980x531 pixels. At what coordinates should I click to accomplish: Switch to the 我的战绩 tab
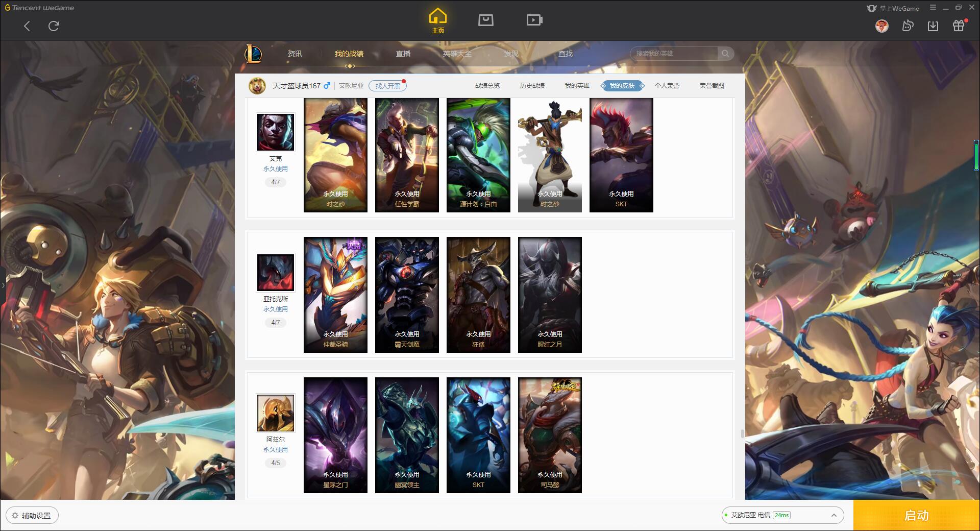pos(349,54)
